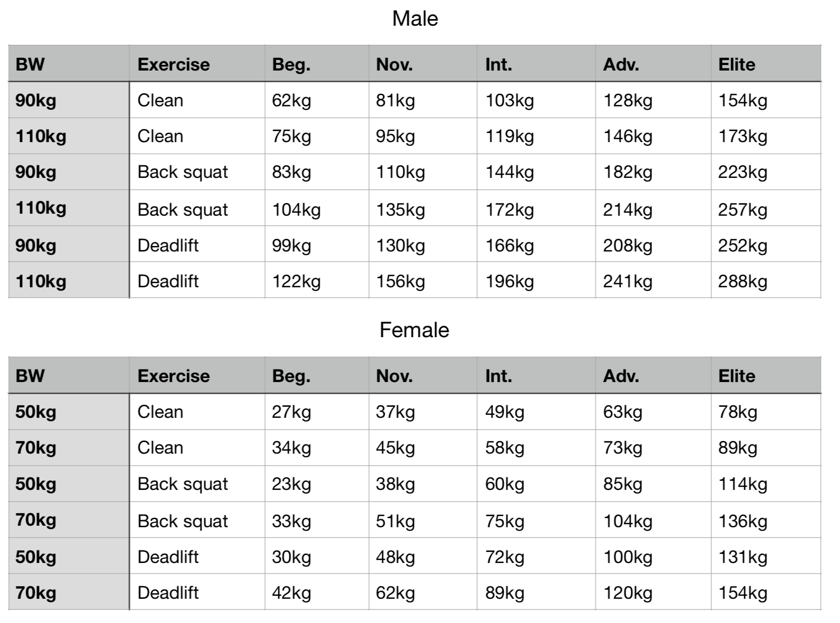Screen dimensions: 840x623
Task: Click the Male table's Nov. column header
Action: (423, 64)
